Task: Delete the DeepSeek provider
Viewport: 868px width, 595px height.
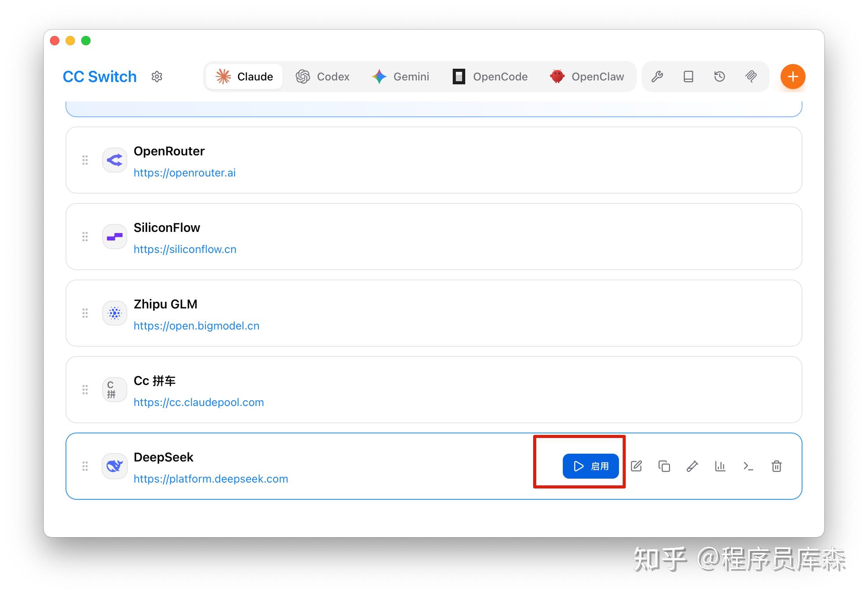Action: (777, 466)
